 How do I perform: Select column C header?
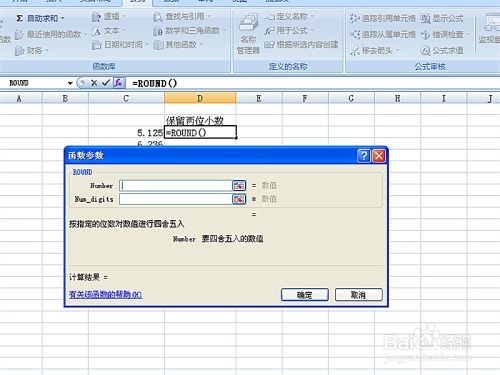click(x=126, y=98)
